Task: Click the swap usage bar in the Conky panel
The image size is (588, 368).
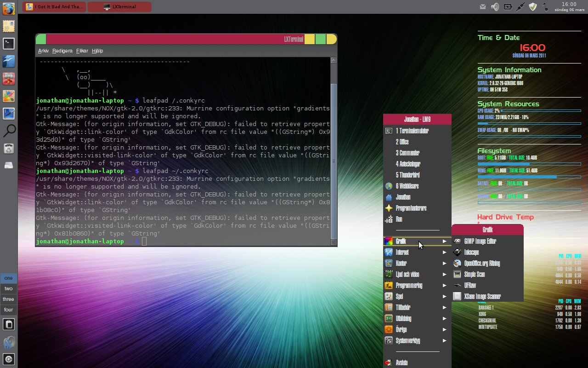Action: 528,136
